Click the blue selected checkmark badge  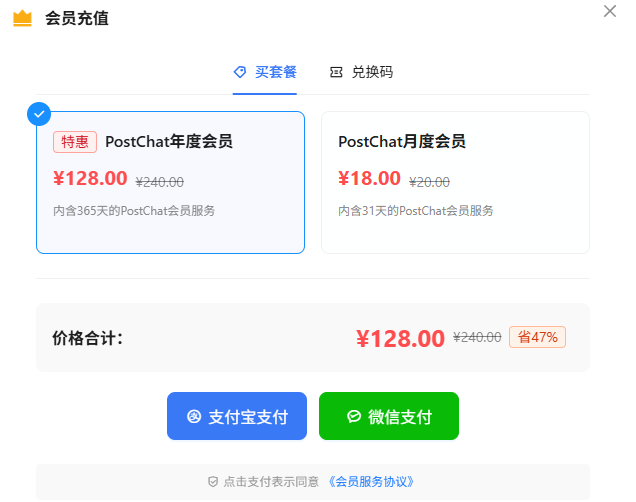39,113
